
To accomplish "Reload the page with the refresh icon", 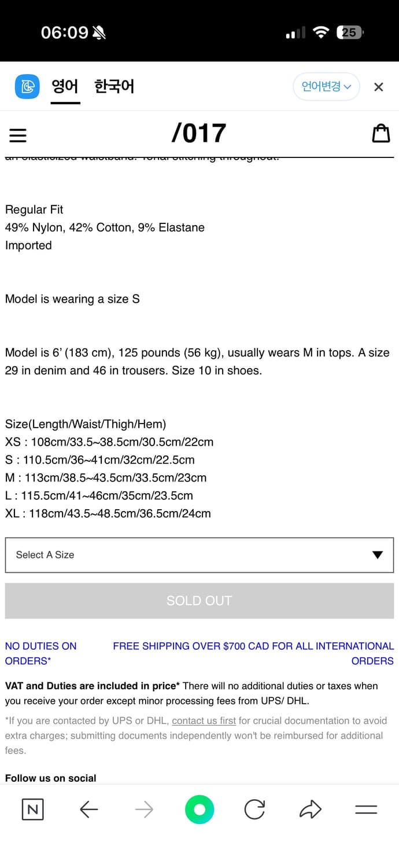I will click(255, 810).
